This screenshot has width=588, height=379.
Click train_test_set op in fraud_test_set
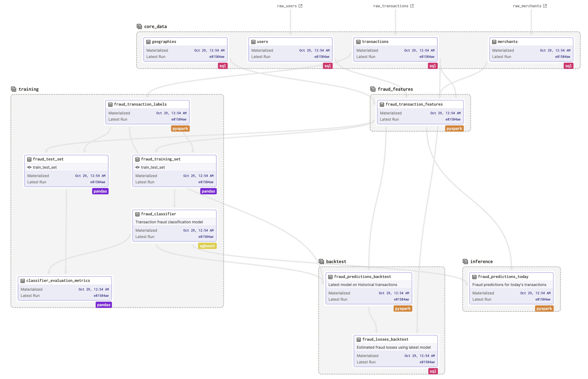tap(45, 167)
